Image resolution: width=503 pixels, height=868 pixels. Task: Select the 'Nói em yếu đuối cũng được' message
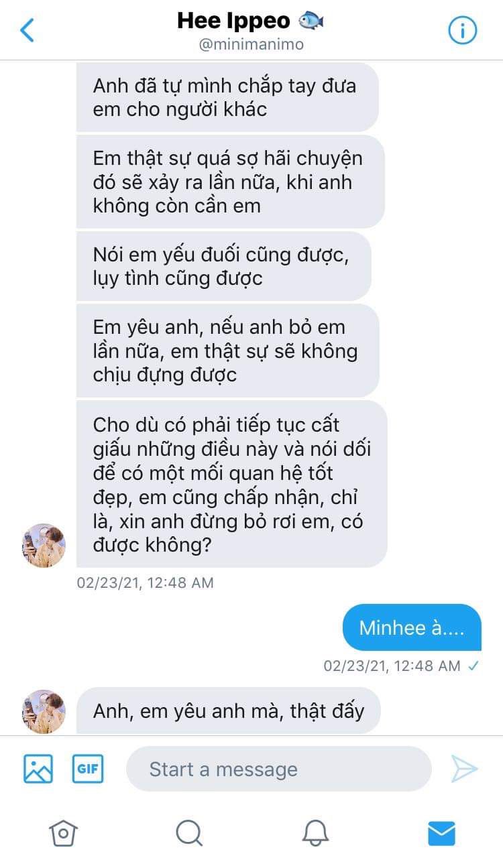223,266
